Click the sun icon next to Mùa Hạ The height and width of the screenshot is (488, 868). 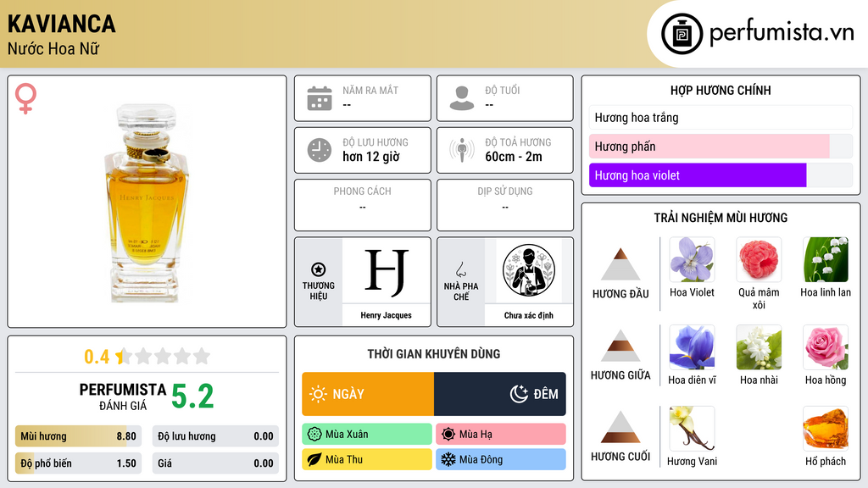448,435
